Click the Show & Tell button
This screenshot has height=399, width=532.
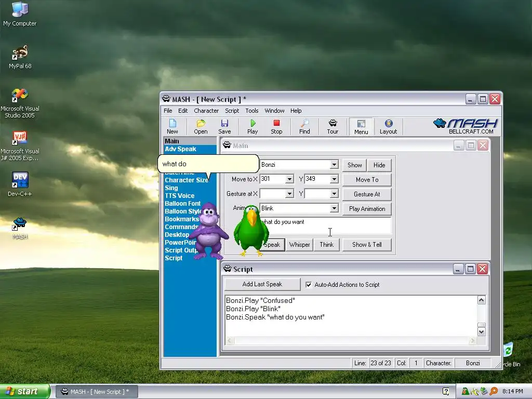click(x=367, y=245)
